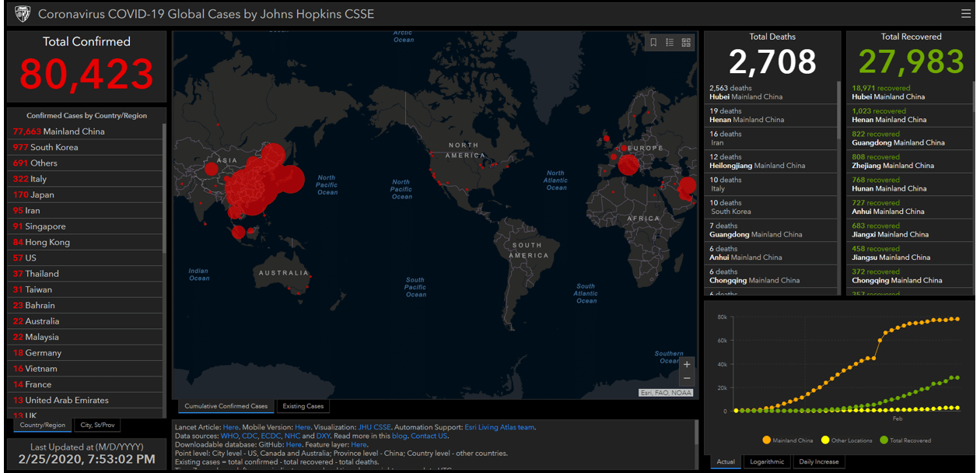Zoom out on the map

[686, 379]
